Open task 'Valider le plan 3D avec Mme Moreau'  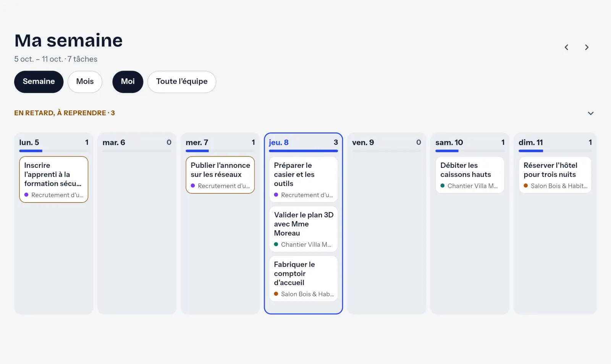tap(304, 229)
